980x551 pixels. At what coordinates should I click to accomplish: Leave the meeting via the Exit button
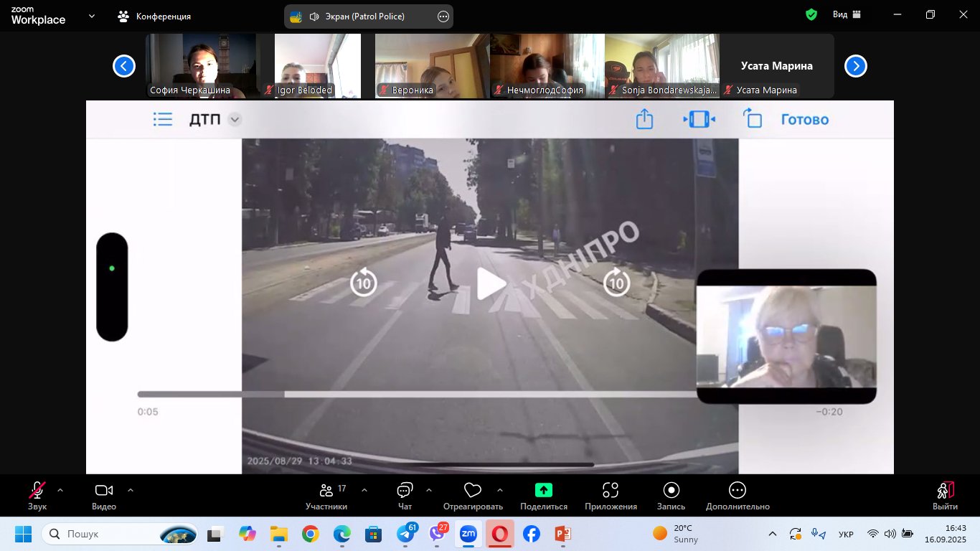tap(945, 496)
